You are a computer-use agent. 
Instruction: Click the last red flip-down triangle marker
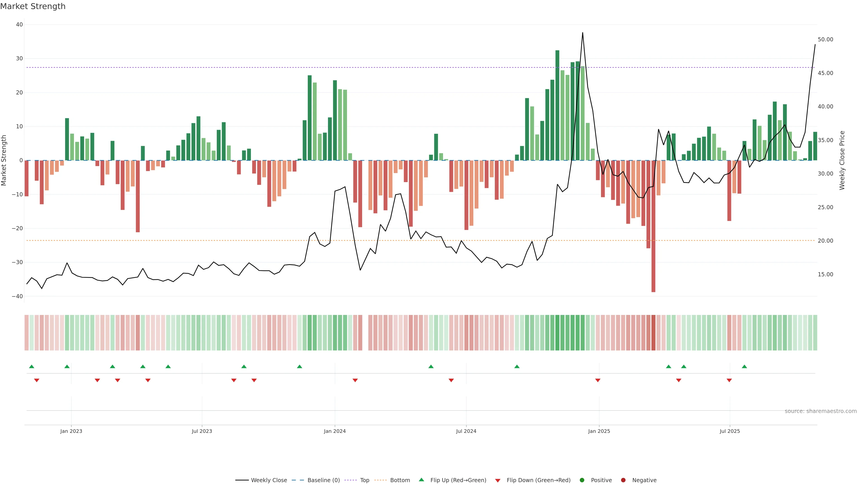point(729,380)
